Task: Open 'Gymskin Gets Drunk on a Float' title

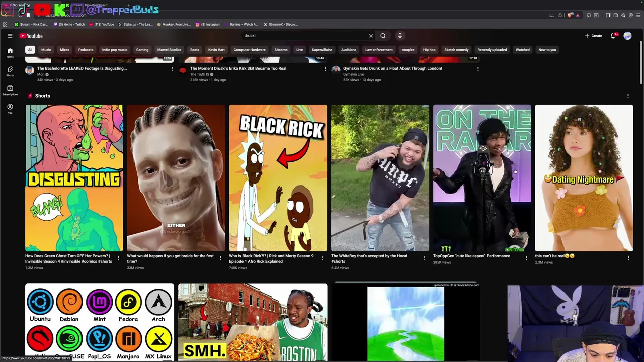Action: [x=392, y=68]
